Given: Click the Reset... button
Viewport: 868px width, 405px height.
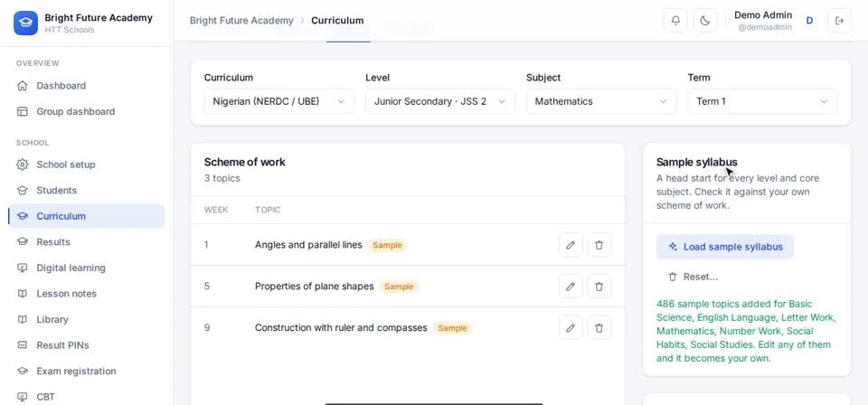Looking at the screenshot, I should (693, 277).
